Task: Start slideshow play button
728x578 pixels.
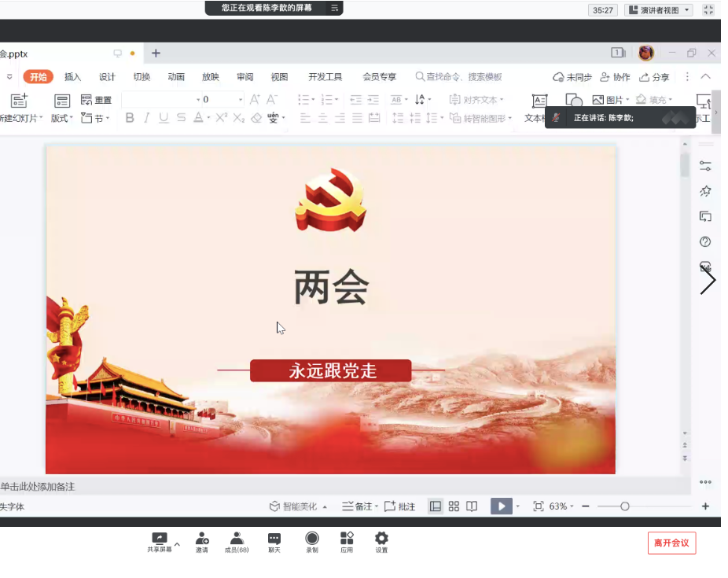Action: point(502,506)
